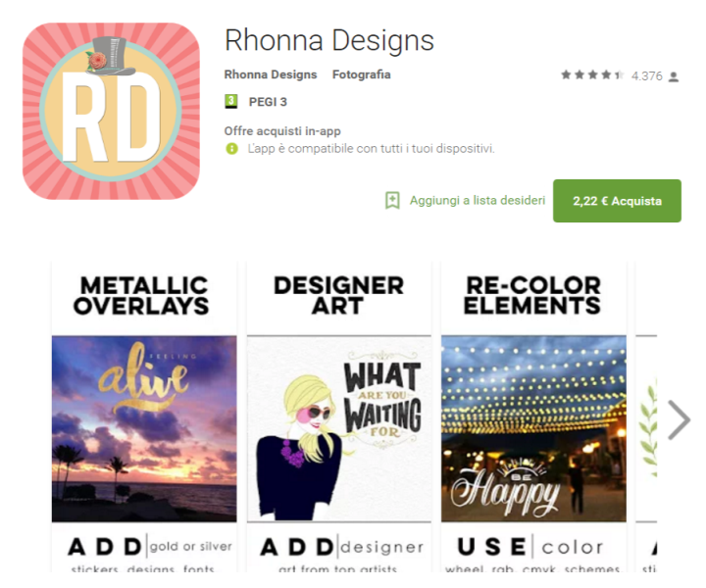Show next screenshots with right chevron
Screen dimensions: 706x588
tap(679, 419)
